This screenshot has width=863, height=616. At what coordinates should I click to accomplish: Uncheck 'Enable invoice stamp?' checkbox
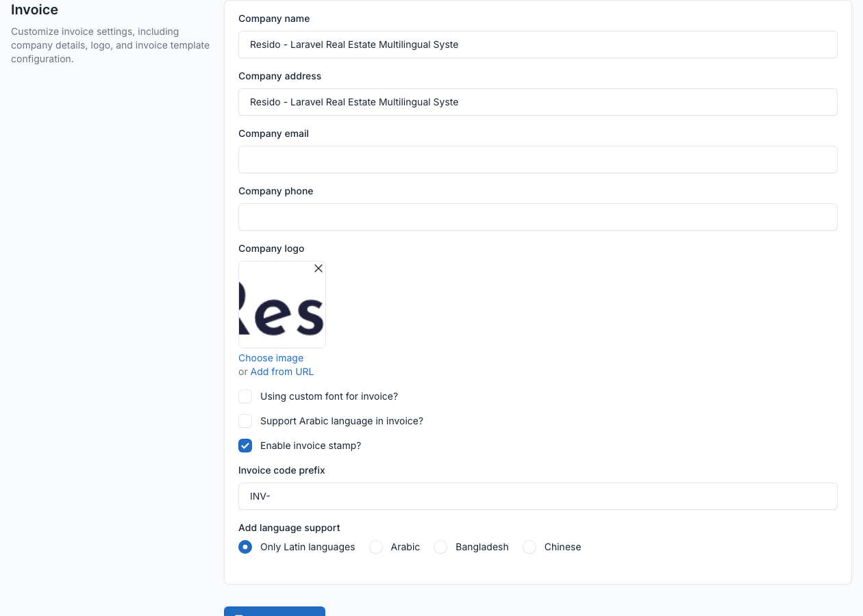click(245, 446)
